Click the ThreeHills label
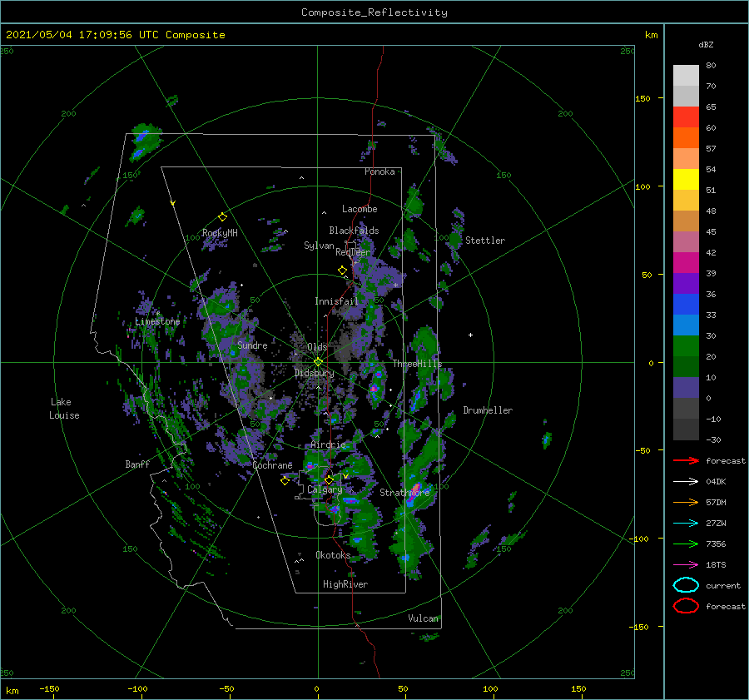Image resolution: width=749 pixels, height=700 pixels. pyautogui.click(x=417, y=364)
